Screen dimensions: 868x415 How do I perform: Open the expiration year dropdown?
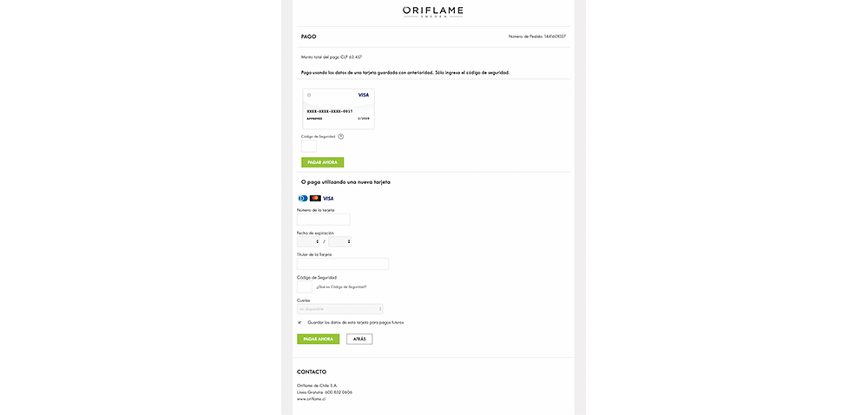tap(340, 241)
